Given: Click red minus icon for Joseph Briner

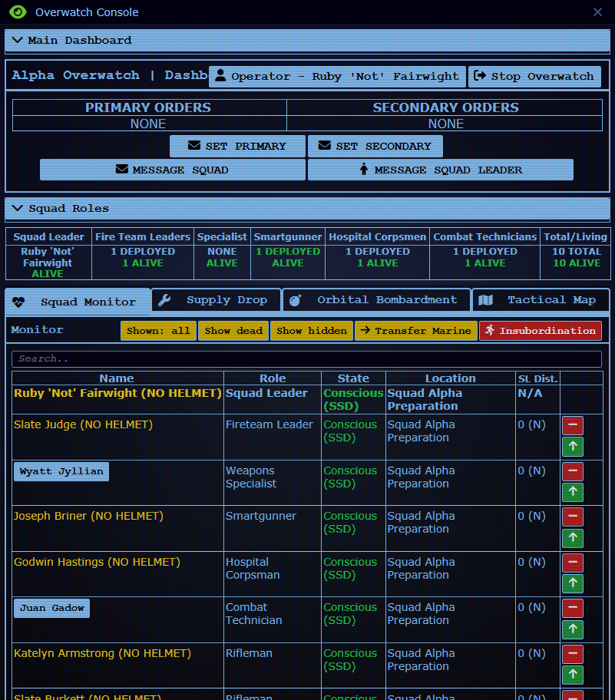Looking at the screenshot, I should coord(573,517).
